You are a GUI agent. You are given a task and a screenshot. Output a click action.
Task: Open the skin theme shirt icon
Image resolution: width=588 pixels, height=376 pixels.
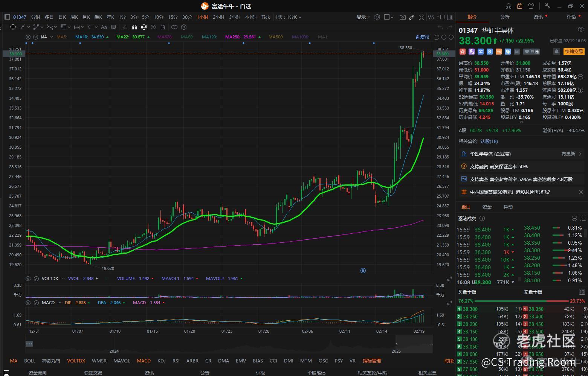[x=531, y=6]
